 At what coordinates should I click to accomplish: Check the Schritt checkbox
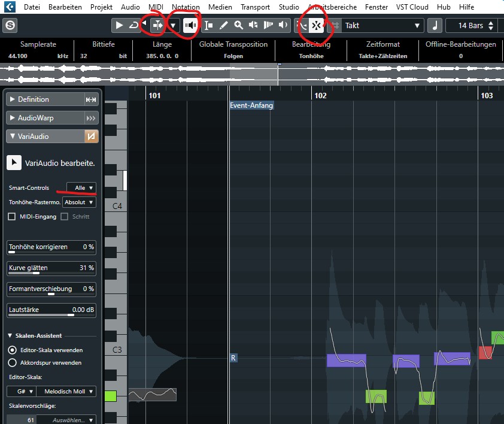tap(64, 217)
